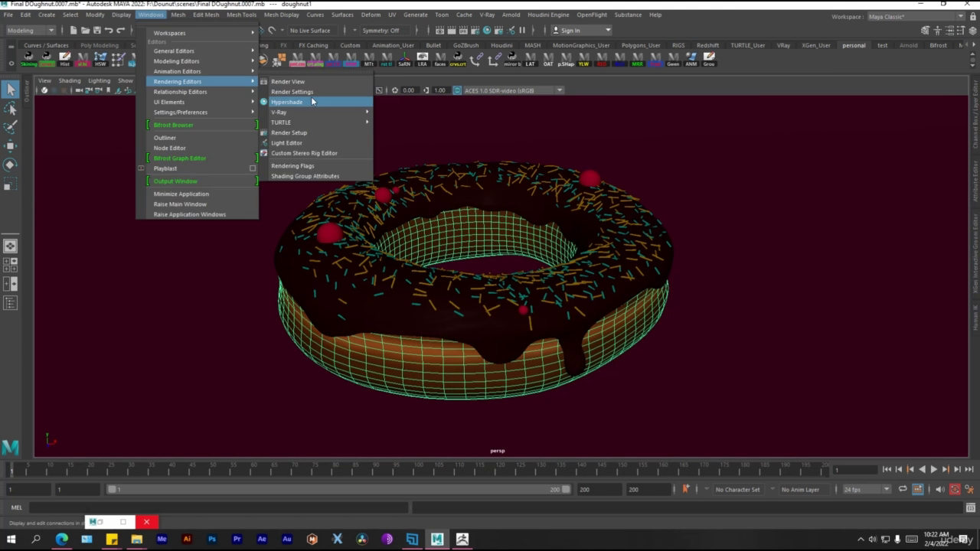Toggle loop playback mode icon
This screenshot has height=551, width=980.
pos(903,490)
